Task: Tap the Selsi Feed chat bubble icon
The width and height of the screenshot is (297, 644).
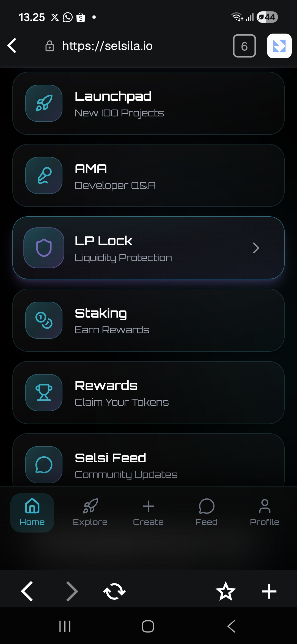Action: tap(44, 465)
